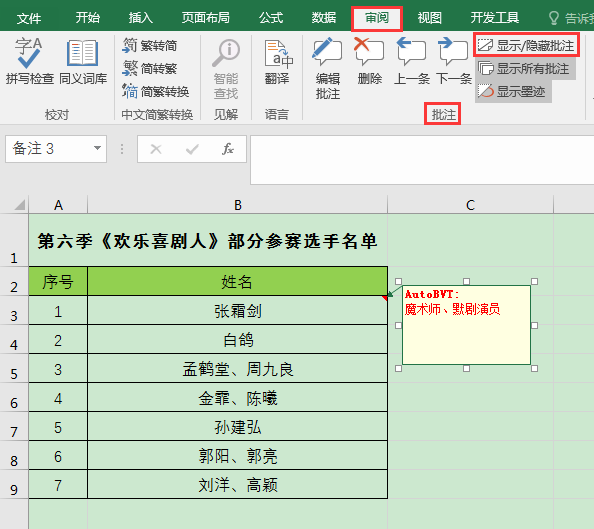594x529 pixels.
Task: Click the select-all corner triangle
Action: click(20, 205)
